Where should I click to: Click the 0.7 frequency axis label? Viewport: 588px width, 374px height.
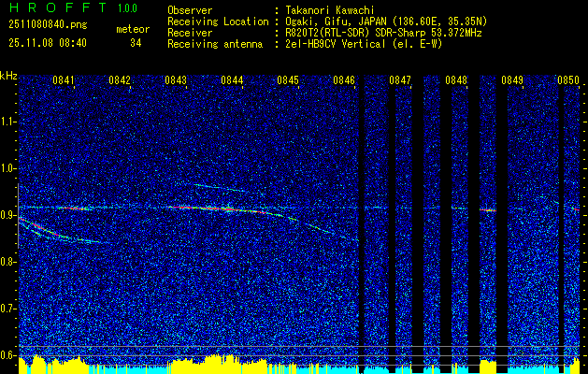pos(7,309)
